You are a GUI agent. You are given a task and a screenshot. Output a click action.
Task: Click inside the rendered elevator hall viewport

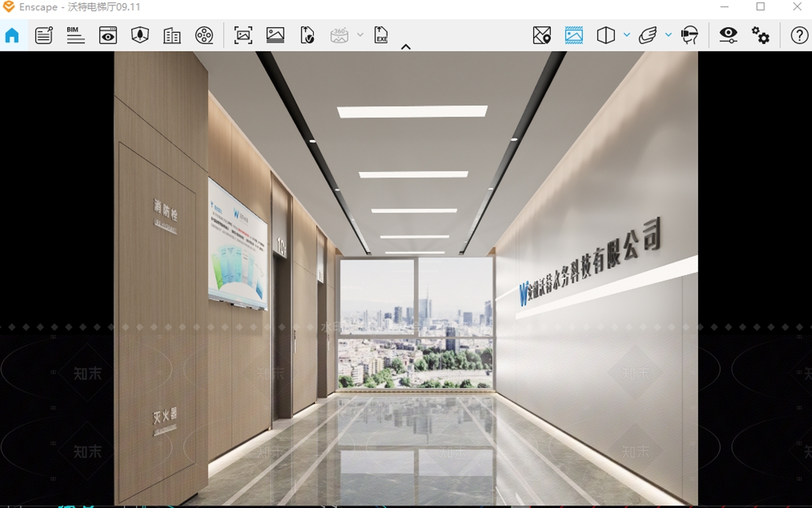406,278
